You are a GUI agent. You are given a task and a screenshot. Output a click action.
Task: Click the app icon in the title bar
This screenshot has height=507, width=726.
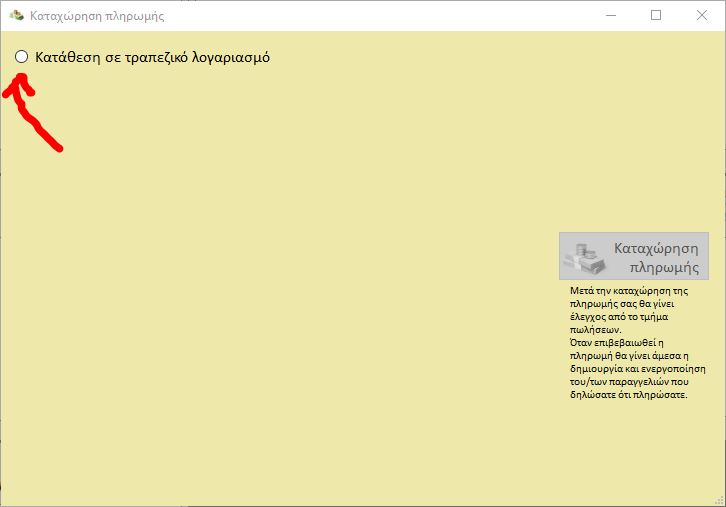pyautogui.click(x=17, y=15)
